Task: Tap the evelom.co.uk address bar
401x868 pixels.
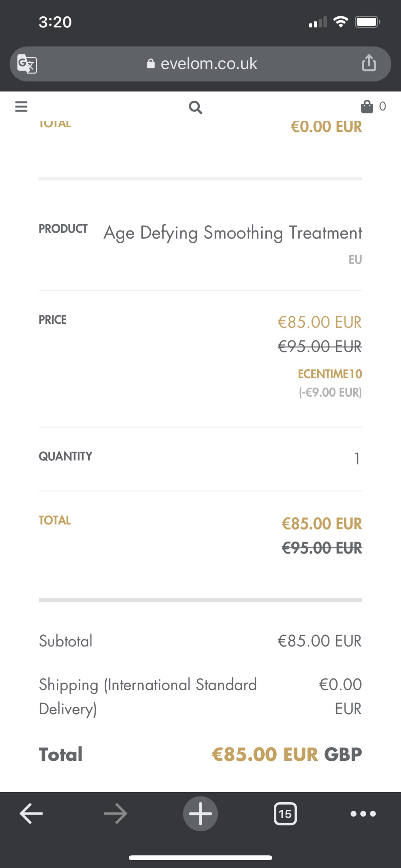Action: pos(200,64)
